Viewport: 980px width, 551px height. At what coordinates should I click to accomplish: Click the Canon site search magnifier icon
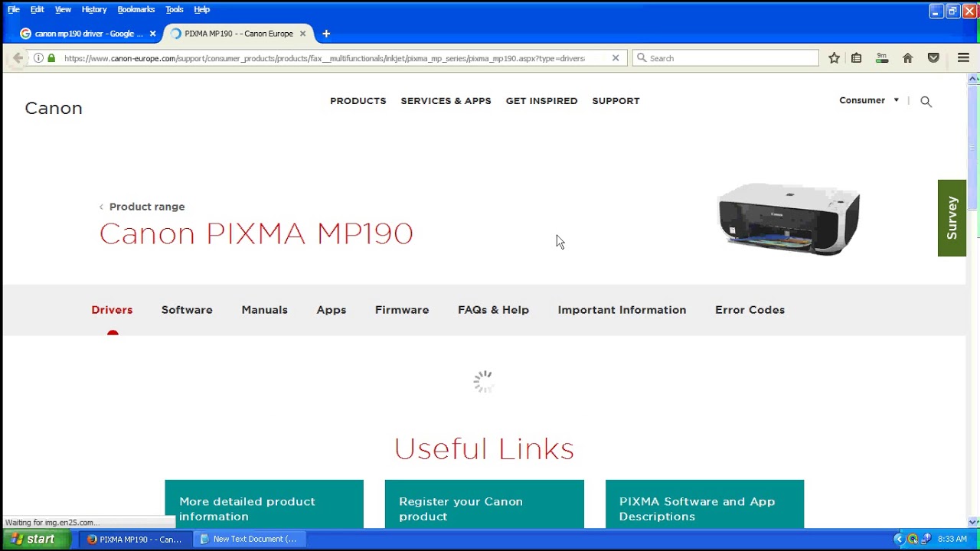[926, 101]
